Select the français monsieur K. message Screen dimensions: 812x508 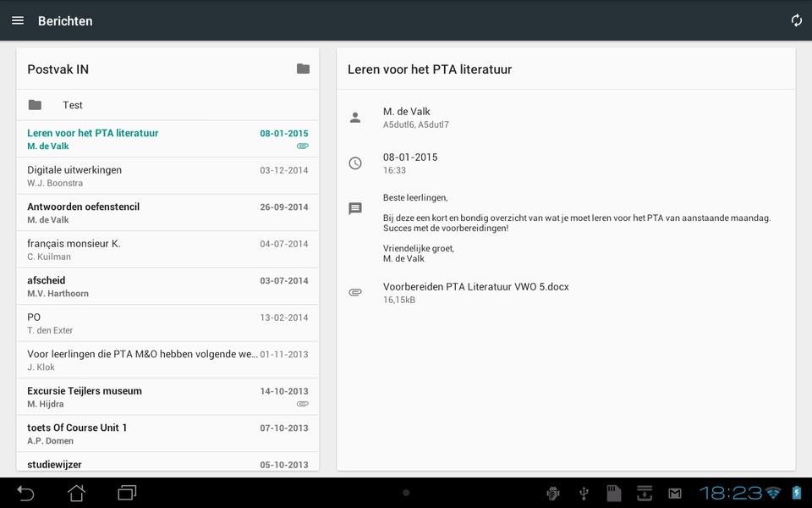pos(167,249)
